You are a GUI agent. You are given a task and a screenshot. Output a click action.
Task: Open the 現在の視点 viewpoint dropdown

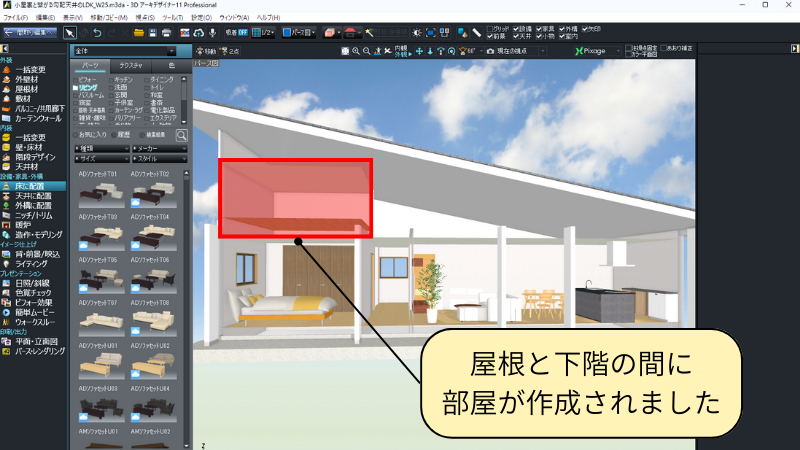(x=520, y=50)
